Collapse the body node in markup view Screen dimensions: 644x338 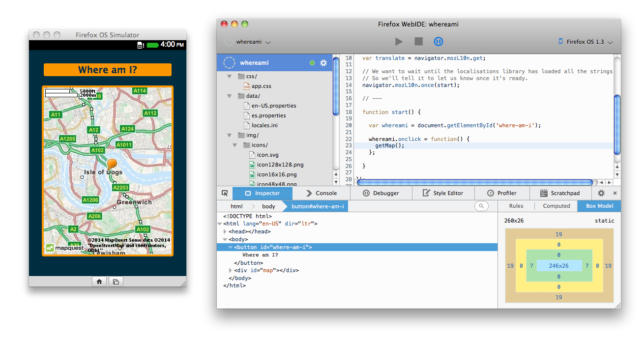pyautogui.click(x=225, y=240)
